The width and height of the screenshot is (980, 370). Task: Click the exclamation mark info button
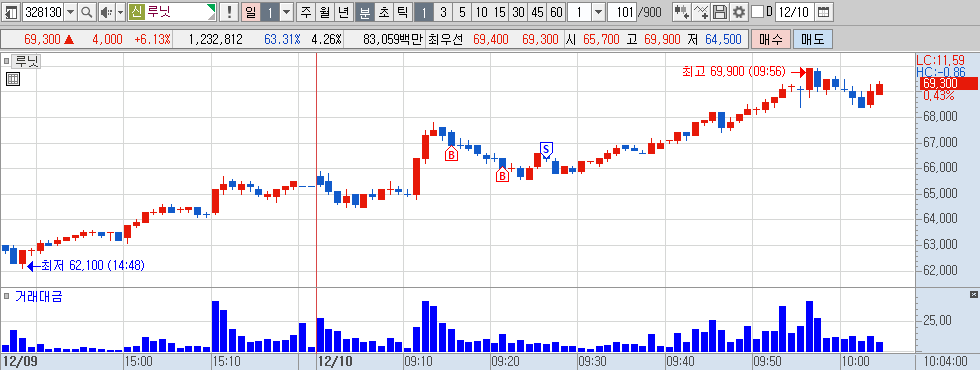pyautogui.click(x=229, y=11)
